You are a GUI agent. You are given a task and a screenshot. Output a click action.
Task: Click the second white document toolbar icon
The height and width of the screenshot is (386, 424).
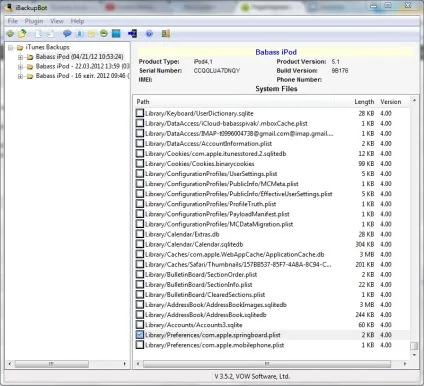pyautogui.click(x=50, y=33)
